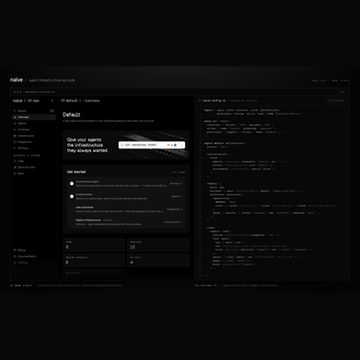Click the button right of naive.config.ts header

click(335, 100)
